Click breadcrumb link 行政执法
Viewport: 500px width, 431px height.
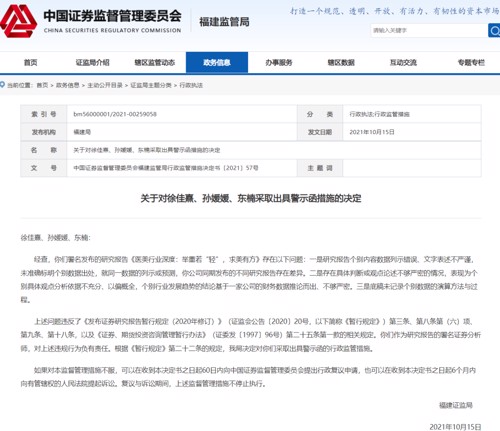tap(191, 85)
